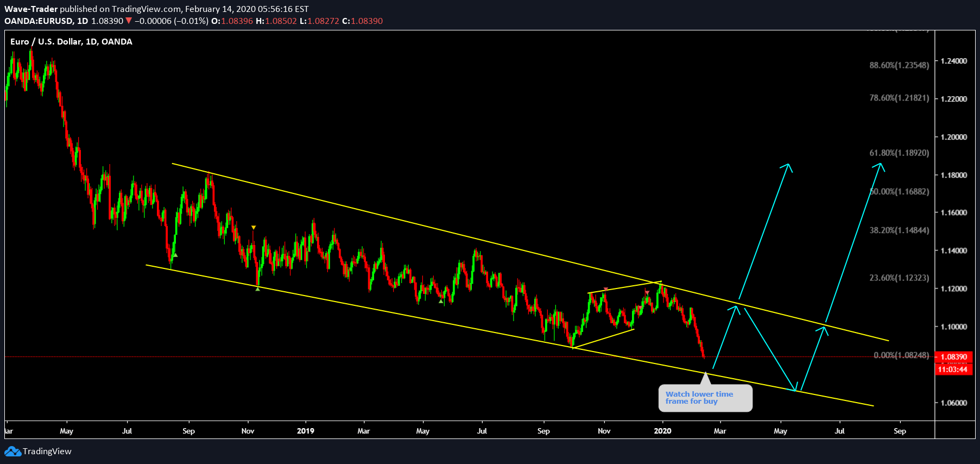Screen dimensions: 980x464
Task: Click the 1.22000 price axis label
Action: [953, 99]
